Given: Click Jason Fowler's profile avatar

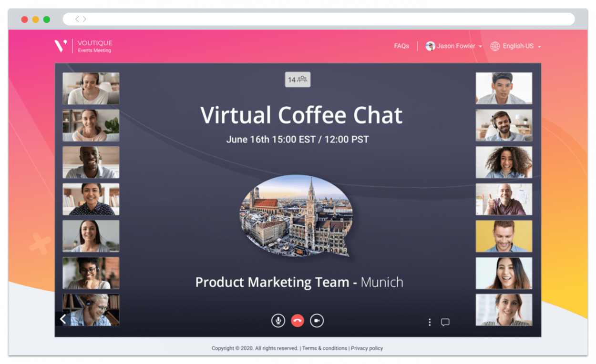Looking at the screenshot, I should (431, 46).
